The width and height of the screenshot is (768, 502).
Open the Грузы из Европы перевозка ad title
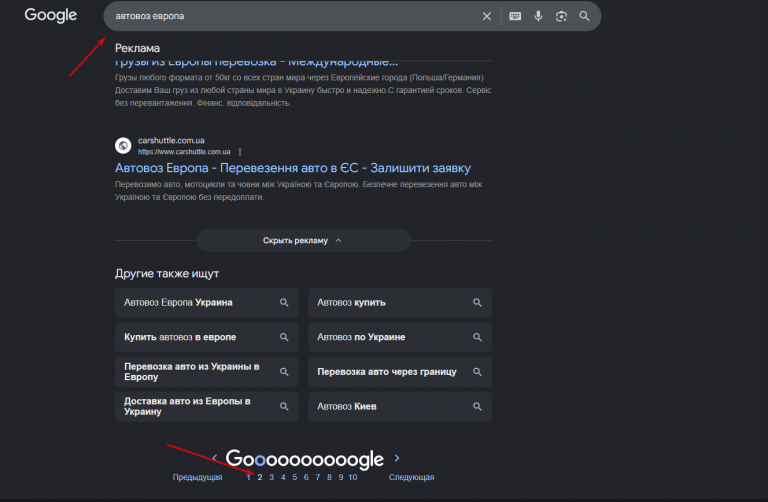click(x=256, y=63)
